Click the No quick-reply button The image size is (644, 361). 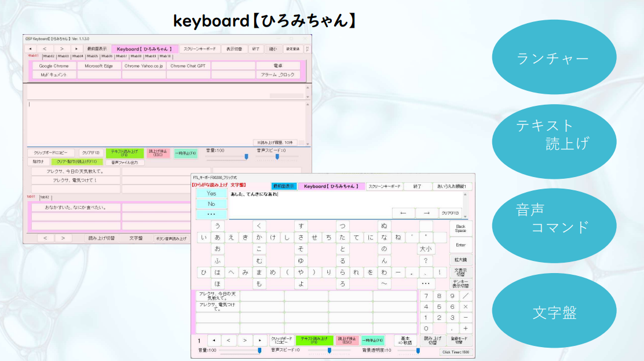point(211,204)
